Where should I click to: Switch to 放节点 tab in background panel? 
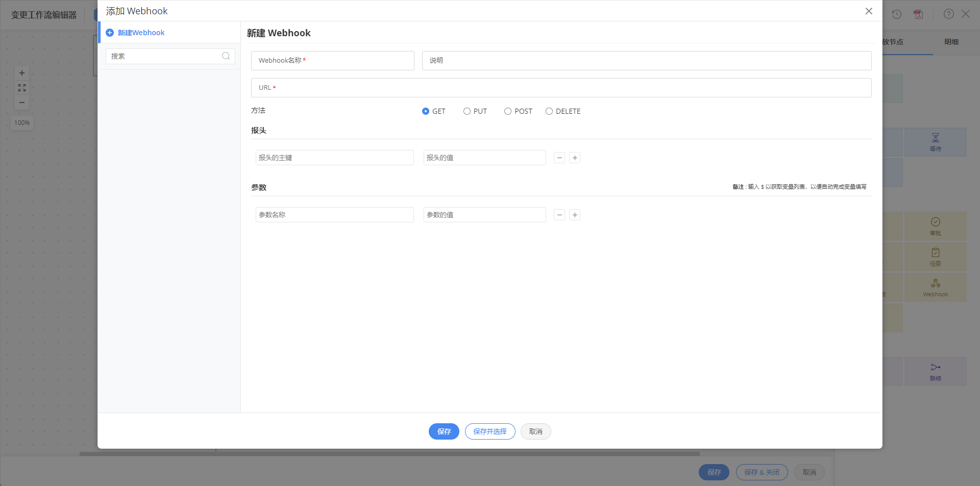(893, 42)
